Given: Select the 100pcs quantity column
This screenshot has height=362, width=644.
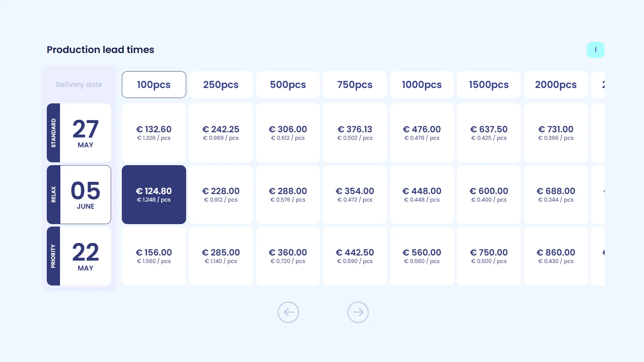Looking at the screenshot, I should 154,84.
